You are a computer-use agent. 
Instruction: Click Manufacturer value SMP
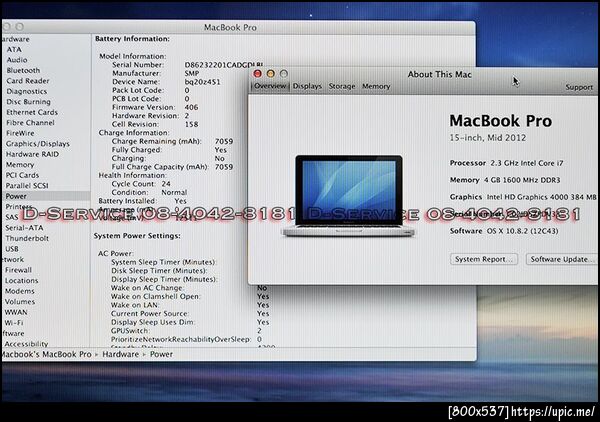pos(192,73)
